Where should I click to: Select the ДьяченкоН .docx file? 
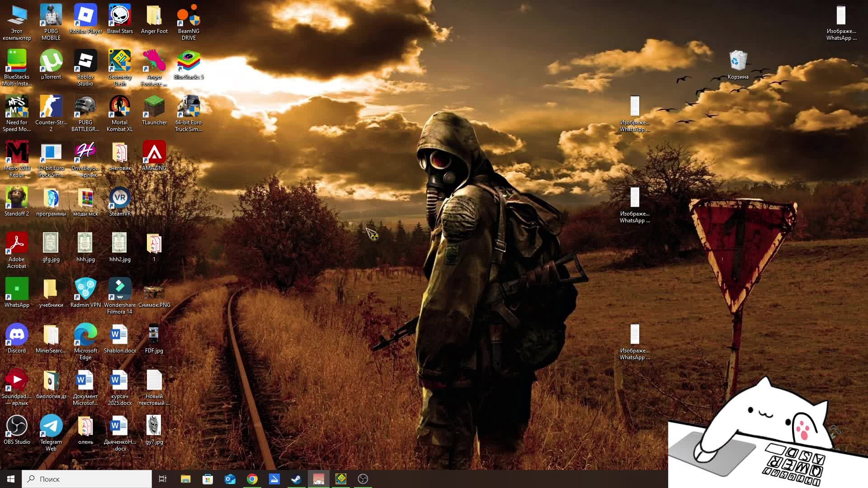(x=120, y=433)
